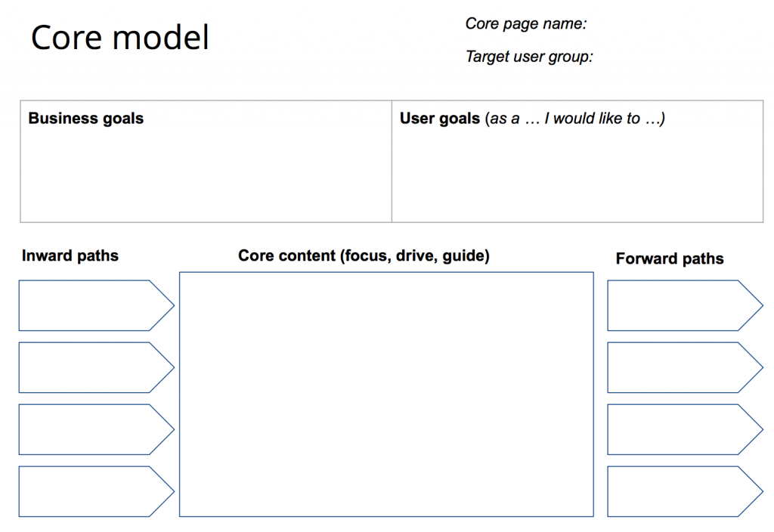Image resolution: width=774 pixels, height=532 pixels.
Task: Click the 'Core page name:' field label
Action: pos(525,24)
